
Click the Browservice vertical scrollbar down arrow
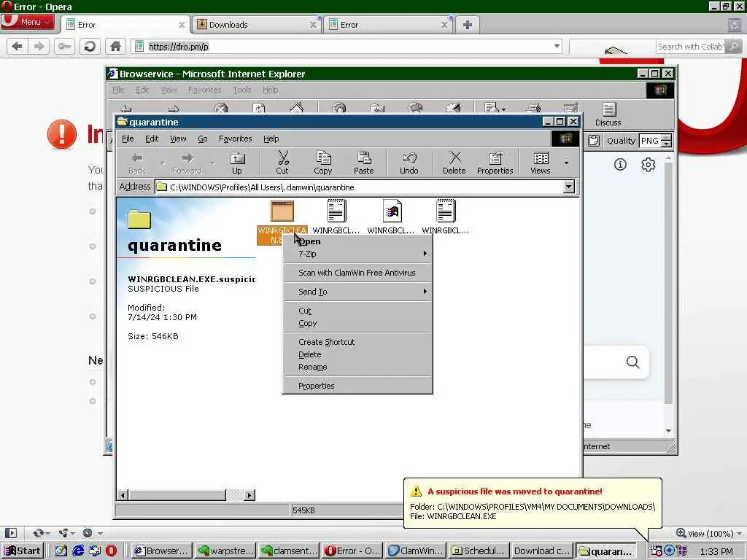coord(668,431)
